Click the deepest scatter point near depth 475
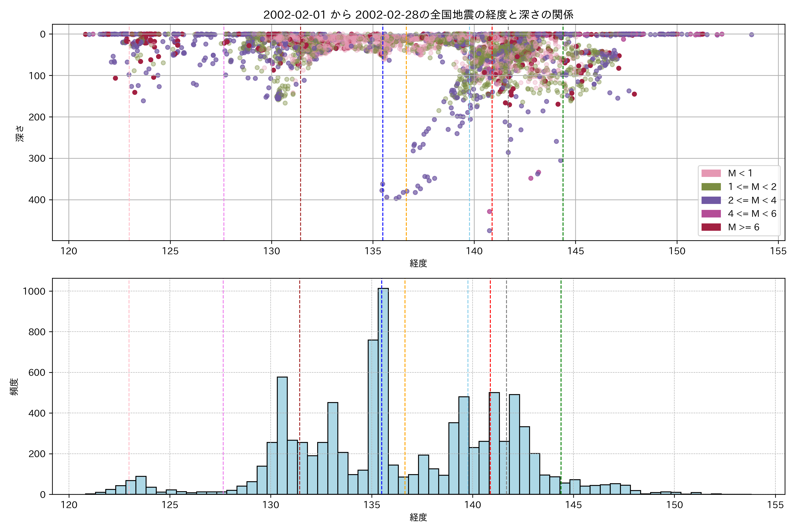 [489, 231]
